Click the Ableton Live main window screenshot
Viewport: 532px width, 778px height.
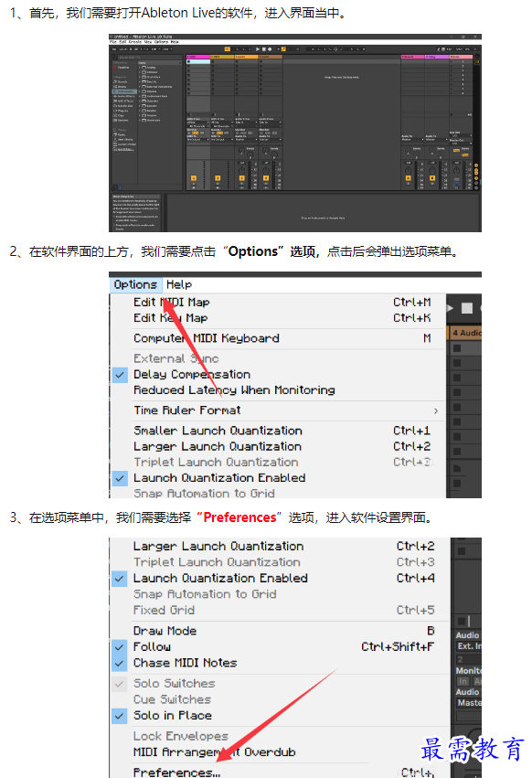(x=294, y=133)
